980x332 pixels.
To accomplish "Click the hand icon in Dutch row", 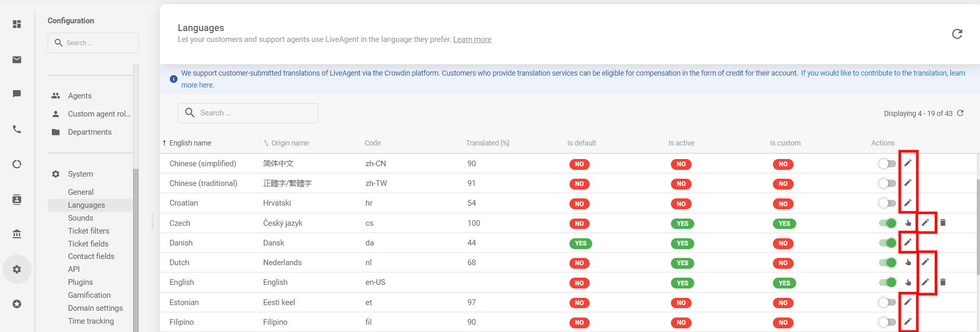I will click(x=908, y=263).
